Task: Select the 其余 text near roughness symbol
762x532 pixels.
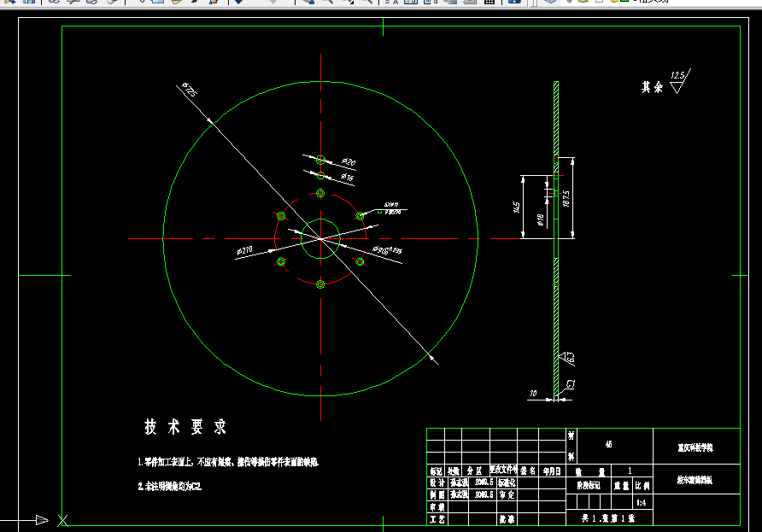Action: [652, 87]
